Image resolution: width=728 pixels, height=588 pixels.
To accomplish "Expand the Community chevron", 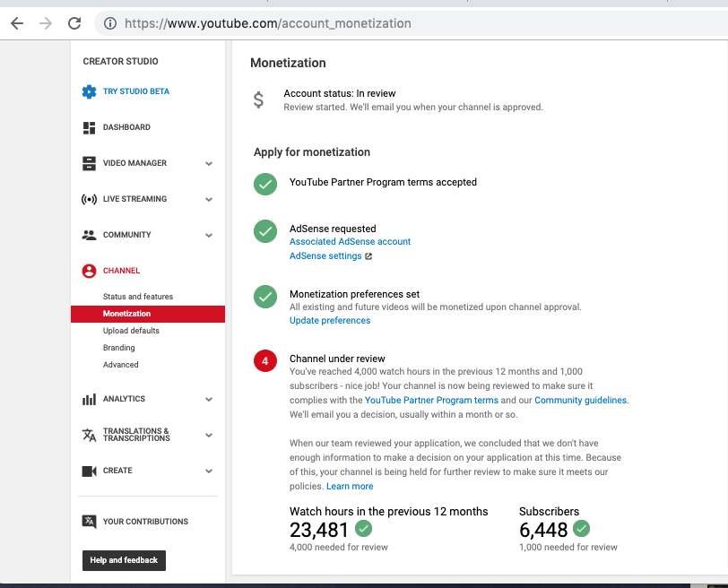I will (209, 236).
